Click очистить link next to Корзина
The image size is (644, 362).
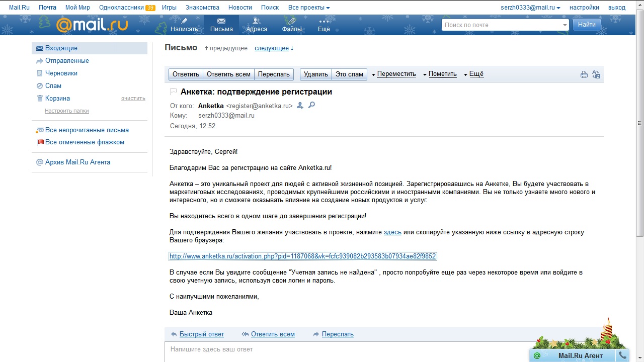click(133, 99)
